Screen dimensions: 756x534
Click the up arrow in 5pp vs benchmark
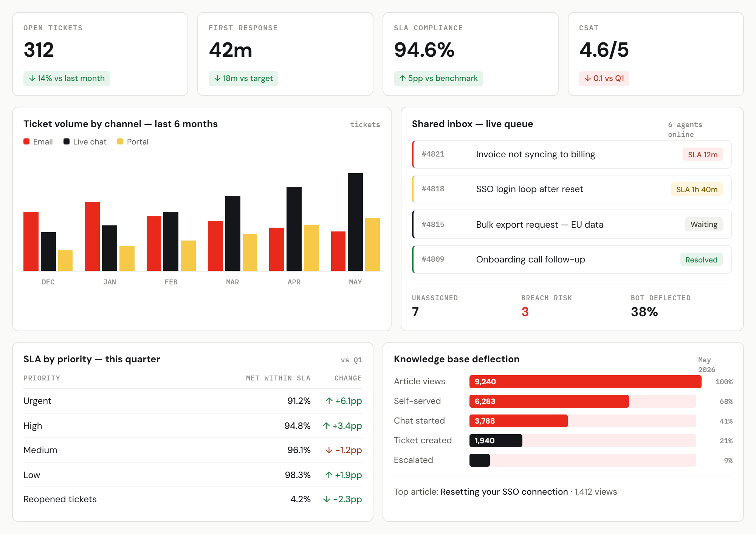click(x=403, y=78)
